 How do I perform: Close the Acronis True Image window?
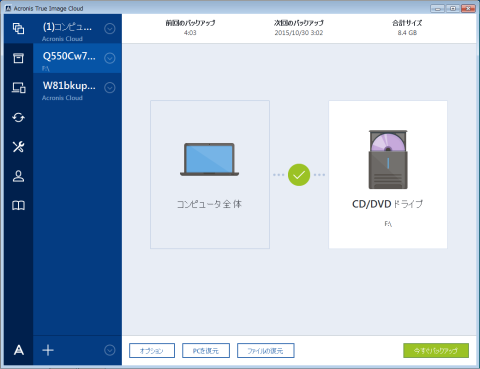point(468,8)
